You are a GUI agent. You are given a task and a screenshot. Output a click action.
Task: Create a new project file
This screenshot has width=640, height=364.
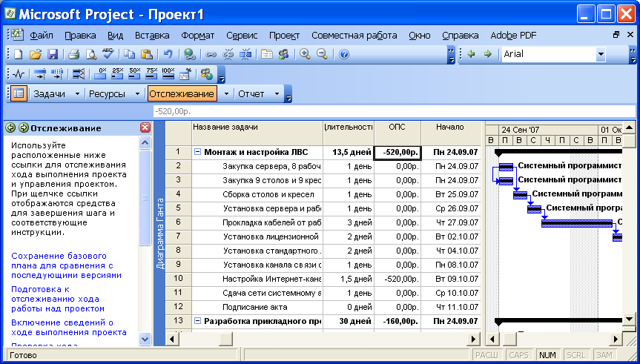[x=18, y=54]
